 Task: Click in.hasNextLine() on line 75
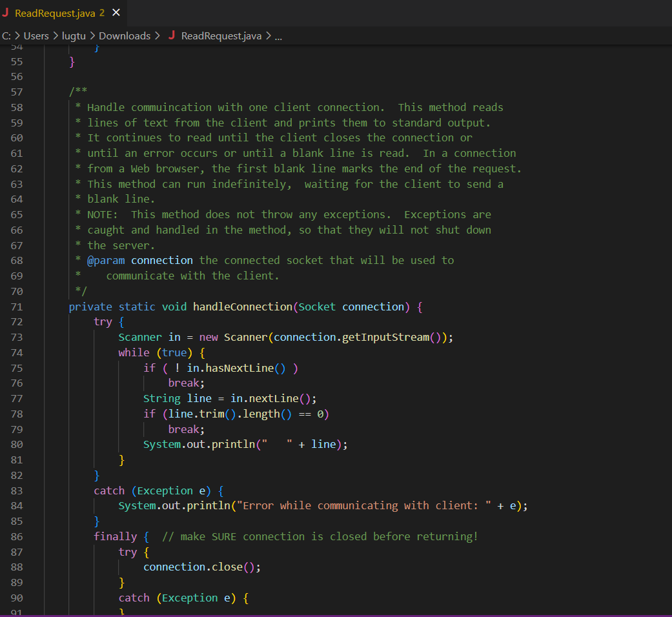[x=236, y=368]
